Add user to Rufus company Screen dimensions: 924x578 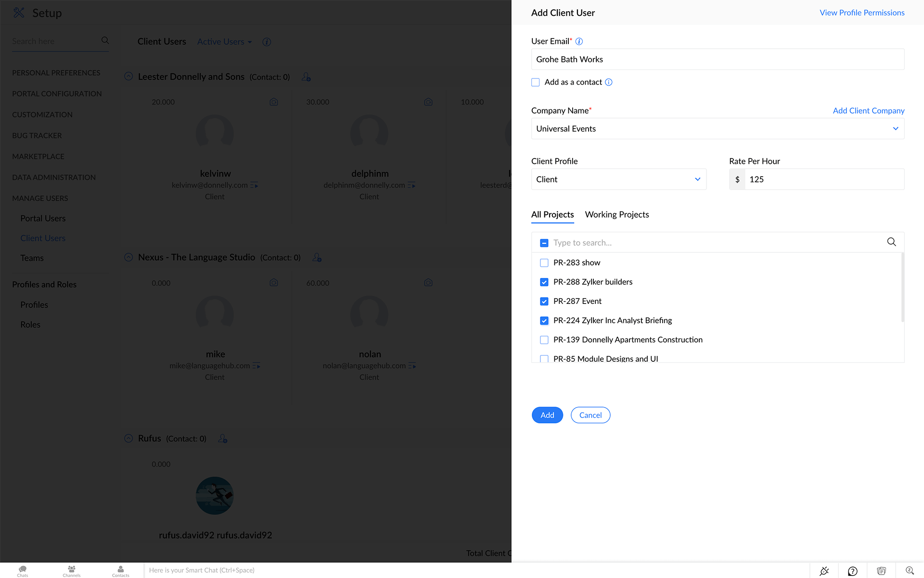[222, 438]
